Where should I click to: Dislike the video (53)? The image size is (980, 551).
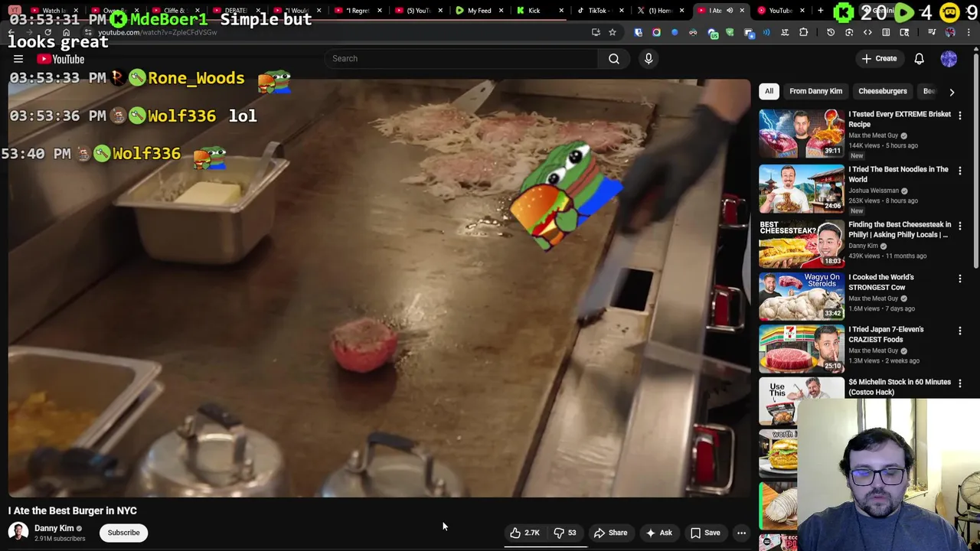565,533
